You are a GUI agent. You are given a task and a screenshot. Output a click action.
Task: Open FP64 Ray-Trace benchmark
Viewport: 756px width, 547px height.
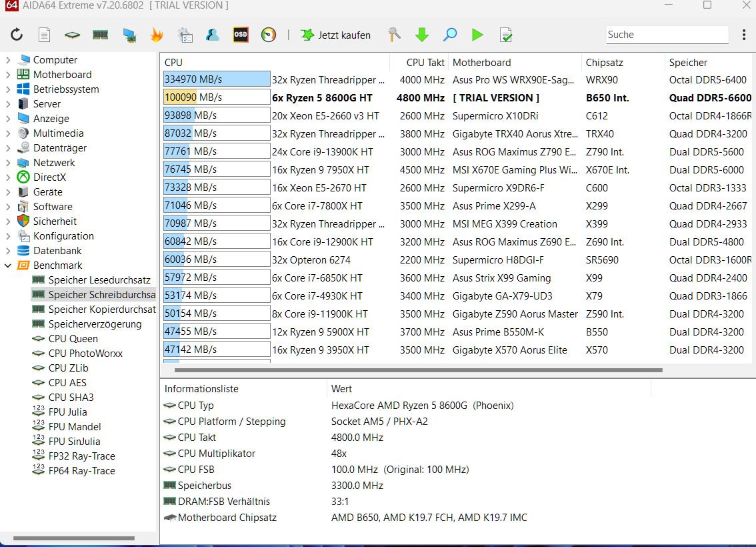pyautogui.click(x=81, y=471)
